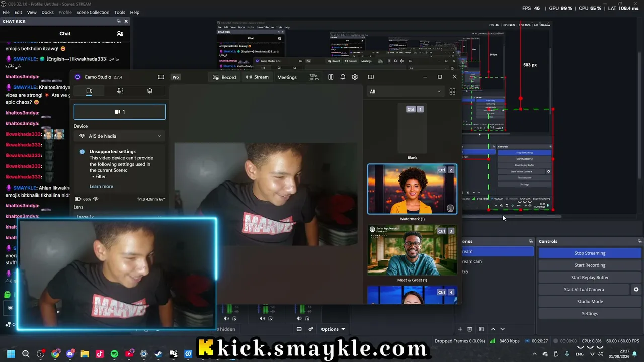Screen dimensions: 644x362
Task: Toggle the left sidebar in Camo Studio
Action: pos(161,77)
